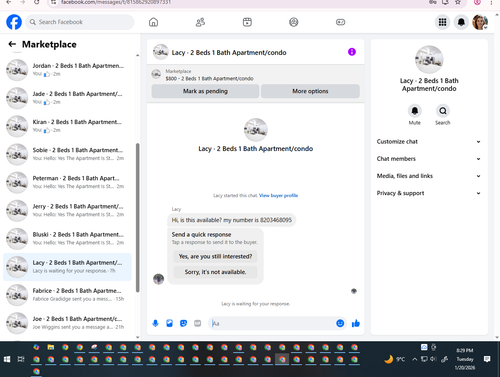This screenshot has height=377, width=500.
Task: Expand Chat members section
Action: 429,159
